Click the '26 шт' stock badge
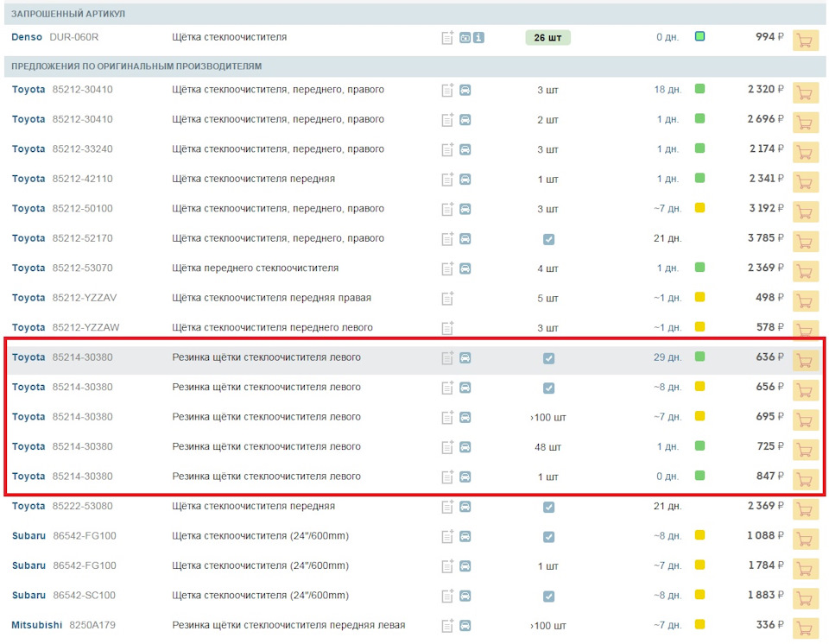829x644 pixels. click(x=547, y=37)
